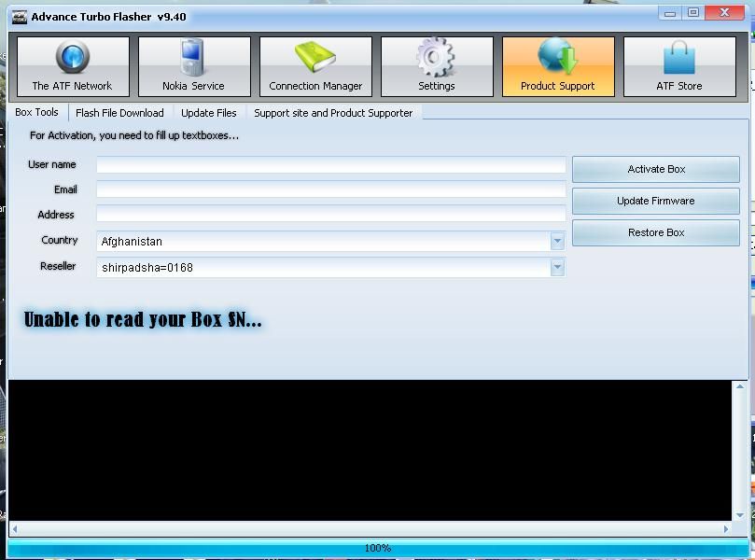Click 'For Activation, you need to fill up textboxes' text

pyautogui.click(x=134, y=135)
